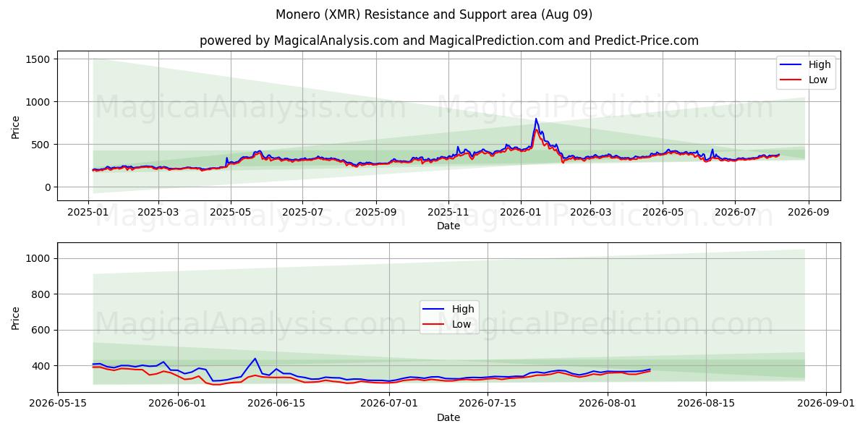
Task: Click the '2026-03' x-axis tick label
Action: [x=590, y=213]
